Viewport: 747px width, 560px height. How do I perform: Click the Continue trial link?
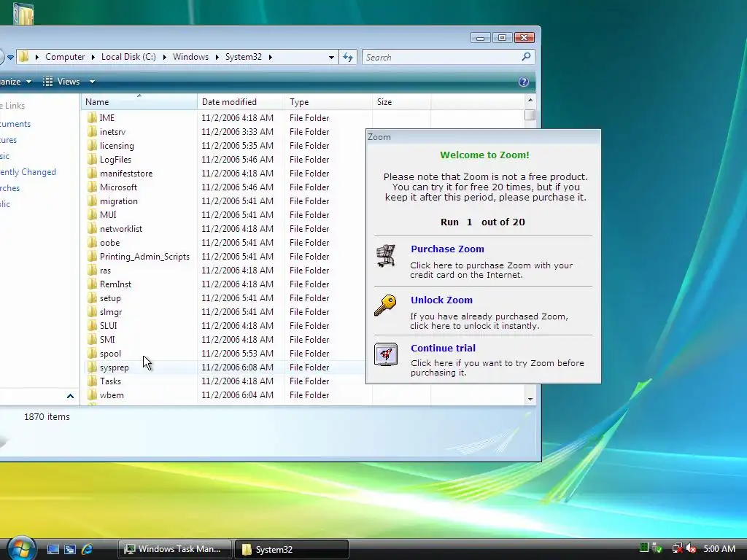tap(443, 348)
